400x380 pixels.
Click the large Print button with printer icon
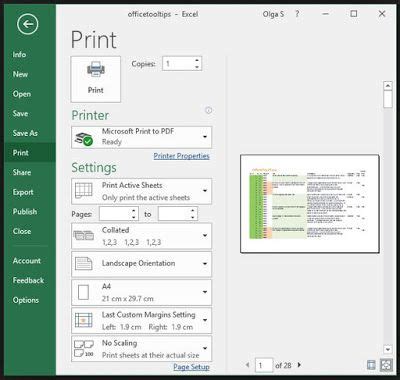pos(96,79)
